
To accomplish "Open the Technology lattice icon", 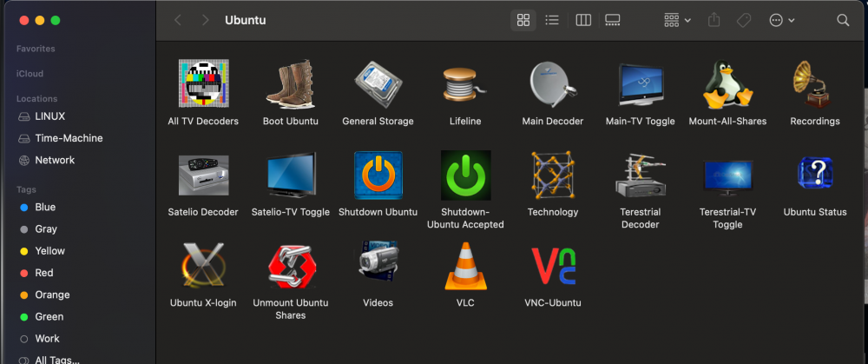I will pos(552,175).
